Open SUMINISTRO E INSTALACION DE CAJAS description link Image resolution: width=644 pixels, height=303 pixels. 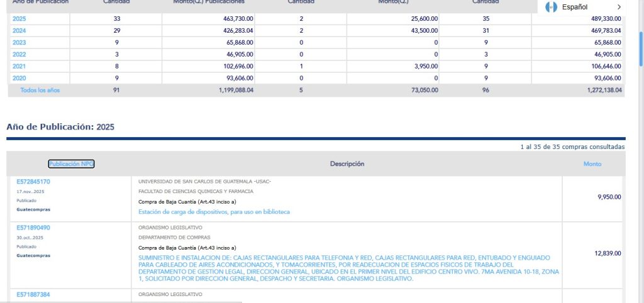(348, 268)
